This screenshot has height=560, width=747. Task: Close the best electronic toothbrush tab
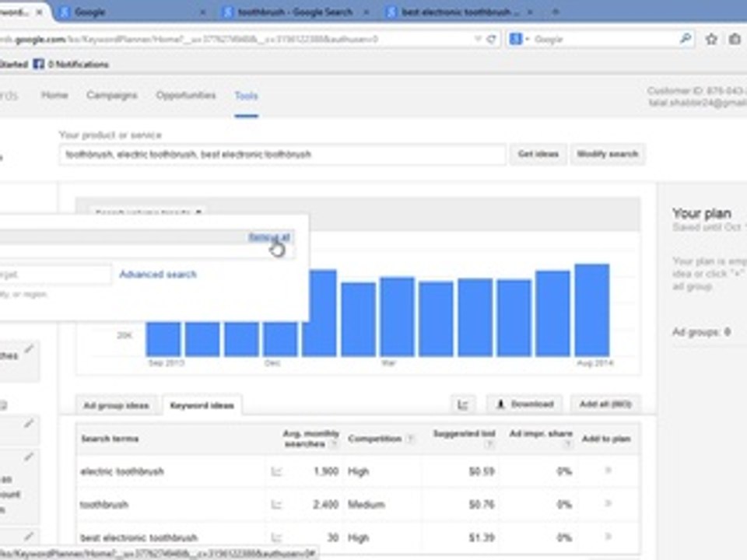[530, 12]
